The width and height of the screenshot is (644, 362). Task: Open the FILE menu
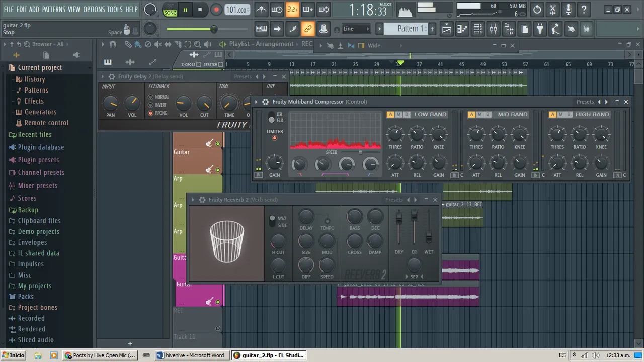[9, 10]
